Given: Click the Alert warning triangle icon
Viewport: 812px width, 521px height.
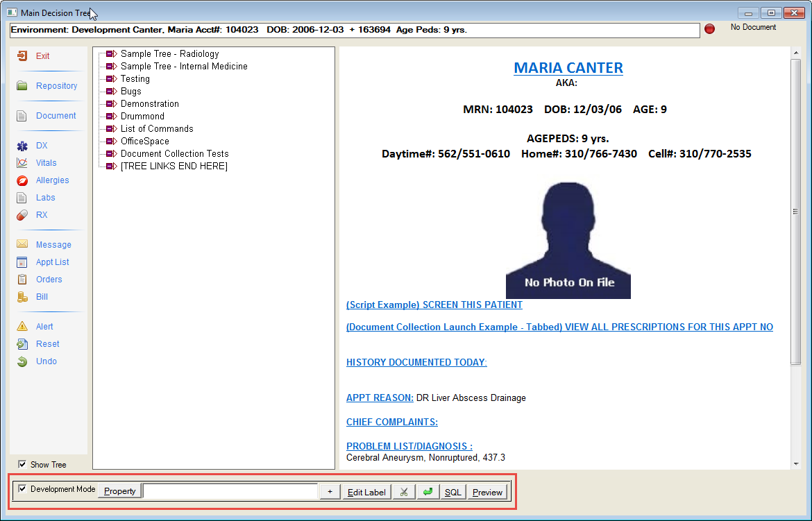Looking at the screenshot, I should [22, 327].
